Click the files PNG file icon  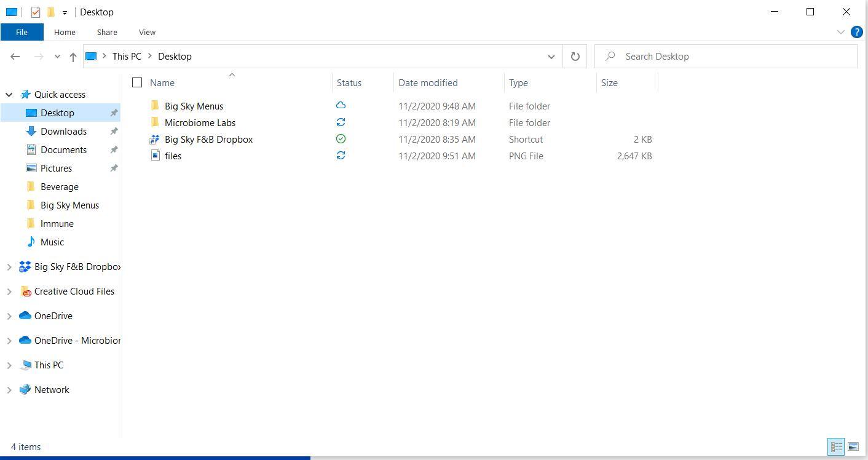[x=155, y=156]
